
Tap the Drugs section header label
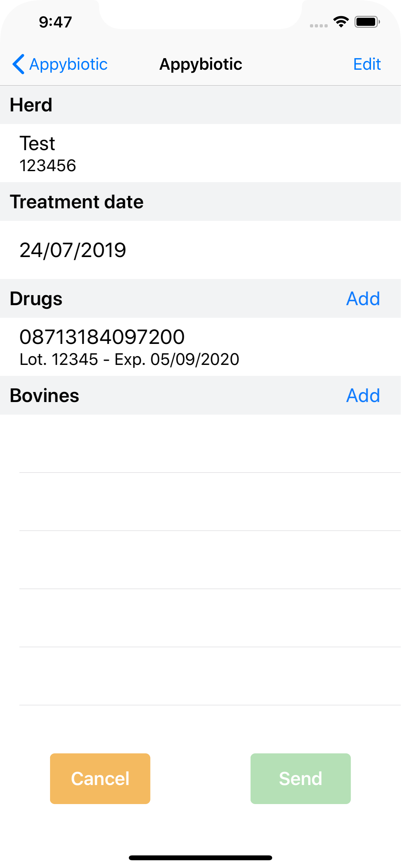(x=36, y=299)
